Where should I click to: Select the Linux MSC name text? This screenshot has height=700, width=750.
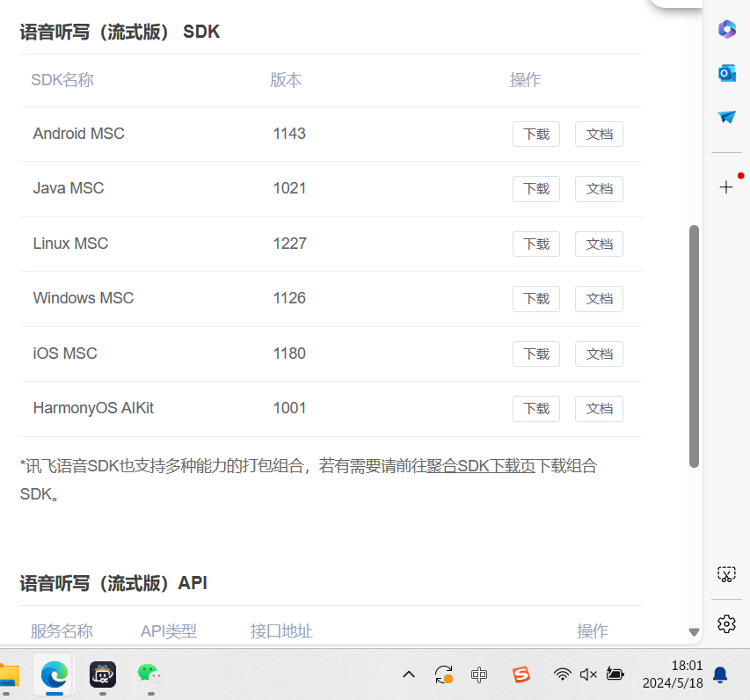(70, 243)
